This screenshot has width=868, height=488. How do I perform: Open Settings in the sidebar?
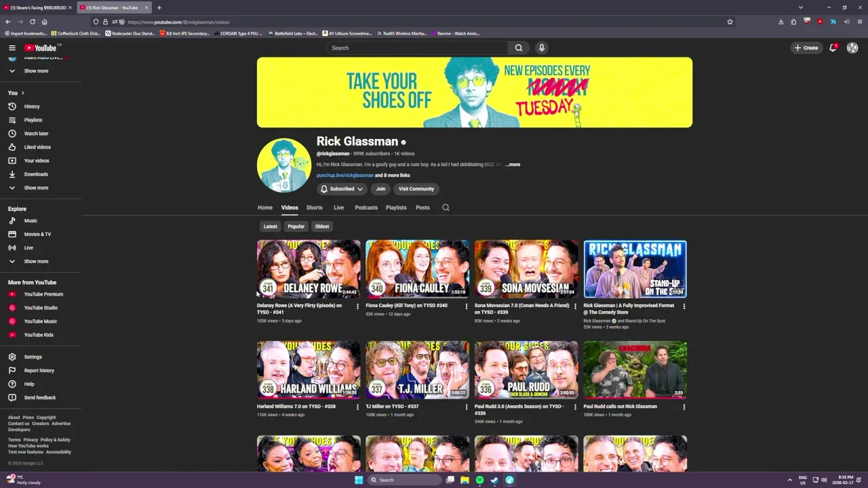[x=33, y=357]
